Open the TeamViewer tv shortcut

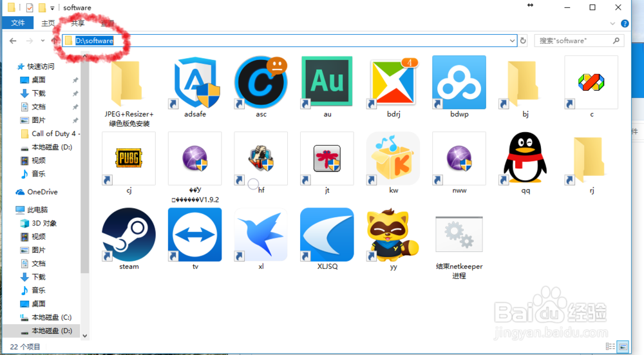195,235
